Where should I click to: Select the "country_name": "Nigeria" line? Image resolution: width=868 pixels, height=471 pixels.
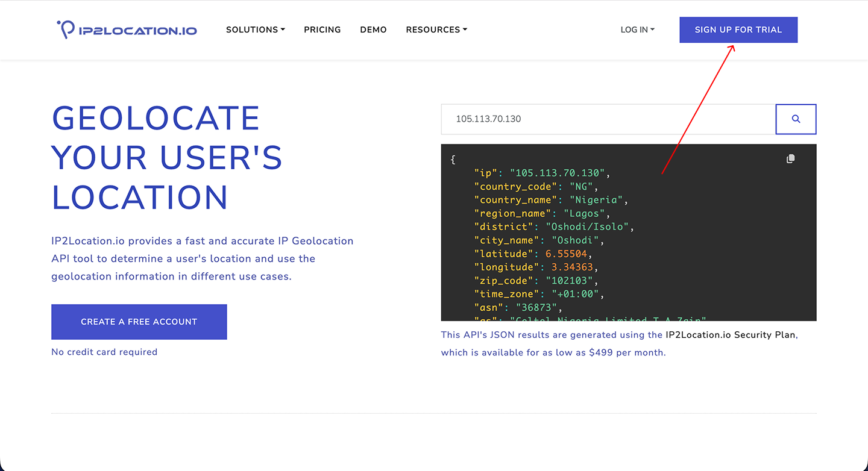(x=552, y=200)
